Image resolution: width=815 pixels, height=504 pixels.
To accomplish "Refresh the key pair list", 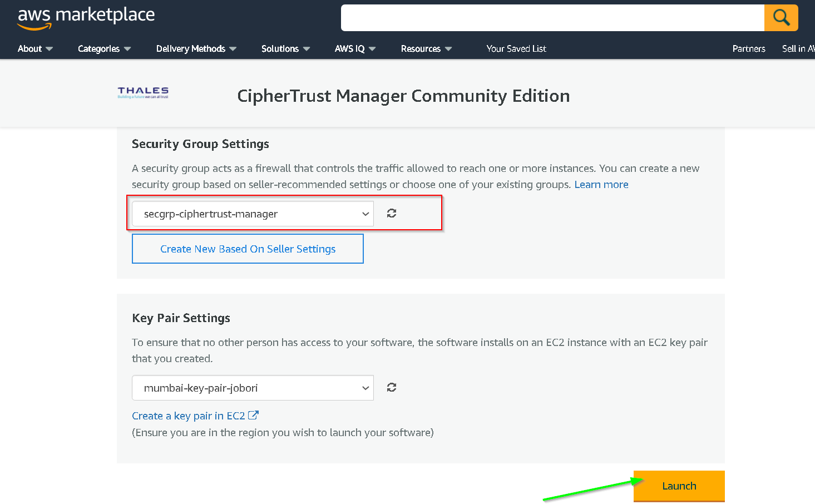I will click(392, 387).
